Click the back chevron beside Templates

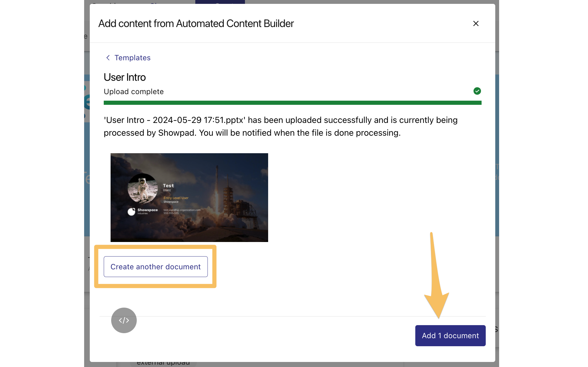108,58
